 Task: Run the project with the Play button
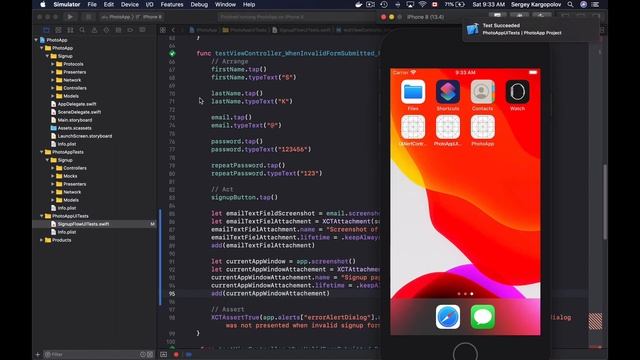coord(70,17)
